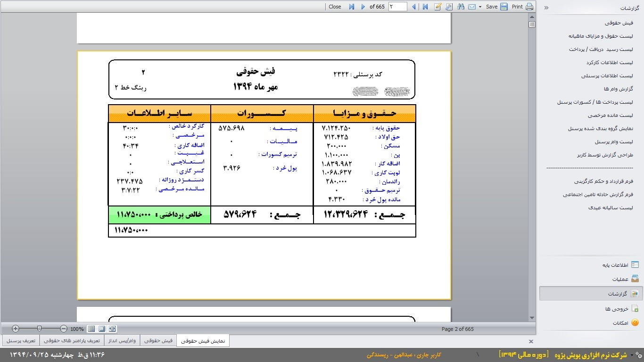This screenshot has width=644, height=362.
Task: Switch to the وام/پس انداز tab
Action: (x=122, y=340)
